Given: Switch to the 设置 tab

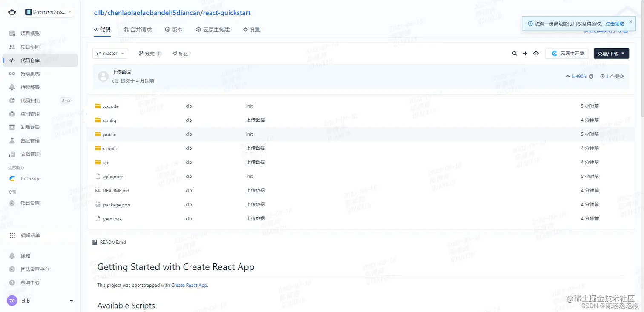Looking at the screenshot, I should [x=251, y=30].
